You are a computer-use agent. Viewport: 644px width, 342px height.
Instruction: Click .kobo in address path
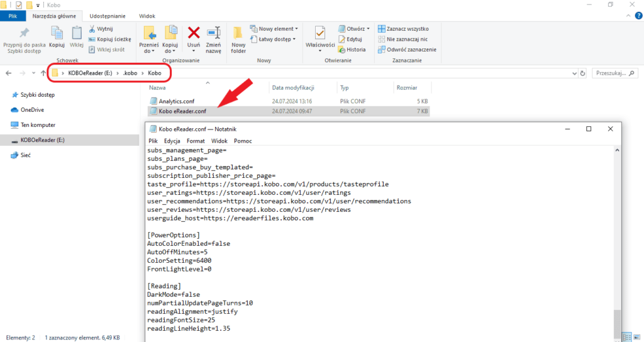[130, 73]
